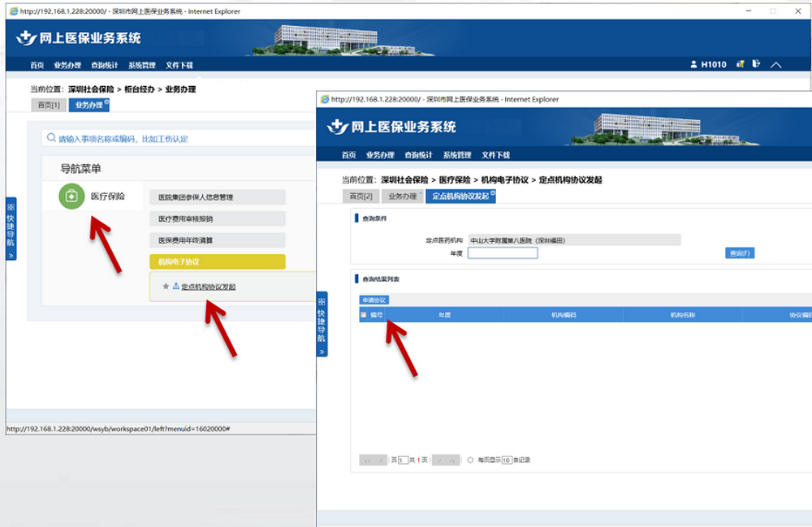Click the star icon beside 定点机构协议发起

166,287
